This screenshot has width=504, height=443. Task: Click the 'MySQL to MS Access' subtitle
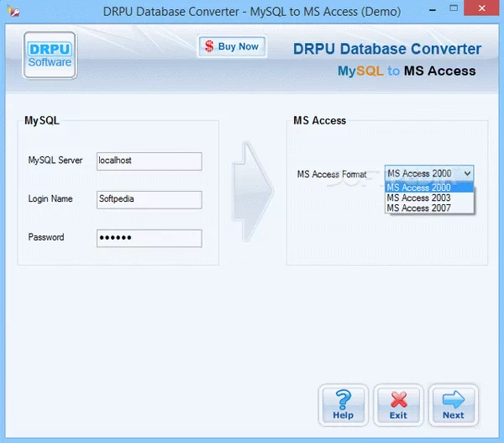407,71
